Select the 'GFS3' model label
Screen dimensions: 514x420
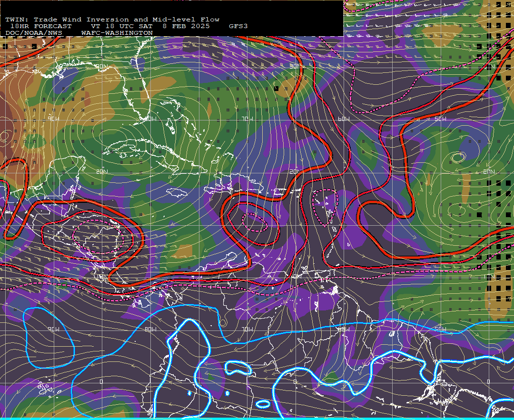click(x=238, y=26)
